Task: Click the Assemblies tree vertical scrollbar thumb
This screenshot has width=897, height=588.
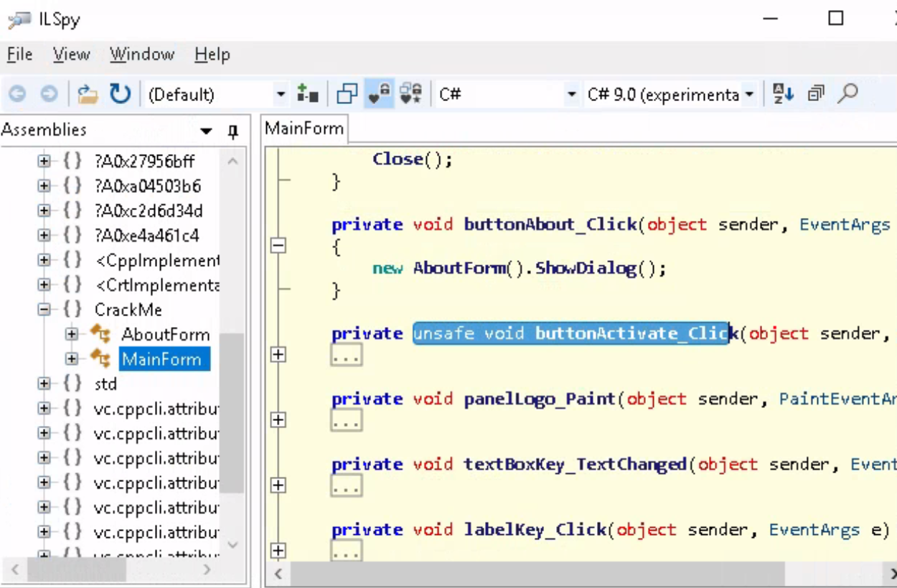Action: click(232, 412)
